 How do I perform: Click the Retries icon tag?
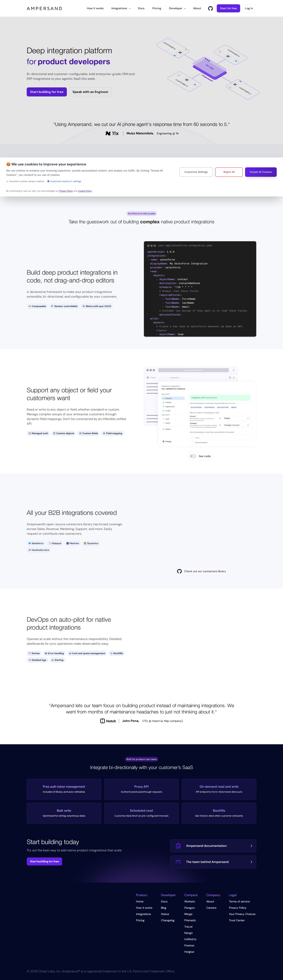30,653
